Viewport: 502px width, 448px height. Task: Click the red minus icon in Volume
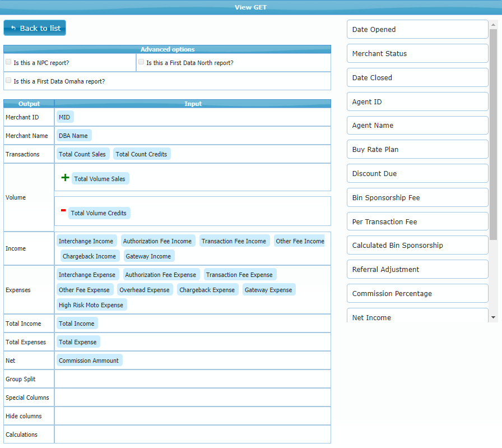pyautogui.click(x=63, y=211)
